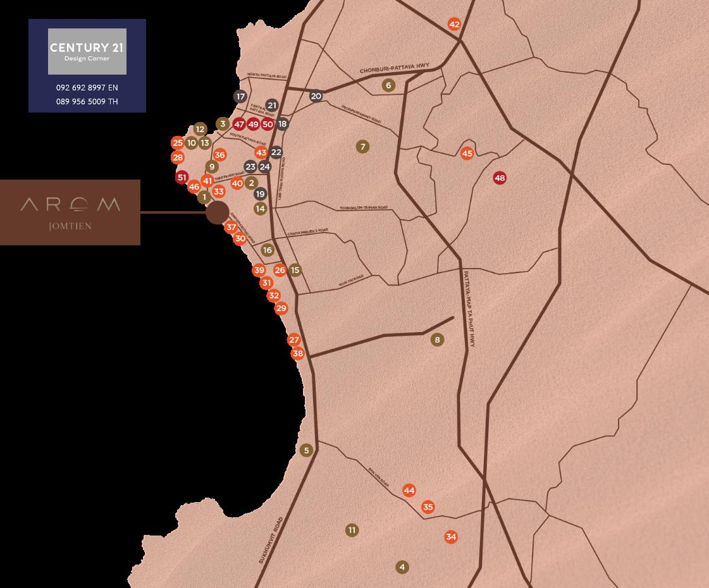Click the dark gray marker numbered 20
Screen dimensions: 709x588
pos(316,96)
